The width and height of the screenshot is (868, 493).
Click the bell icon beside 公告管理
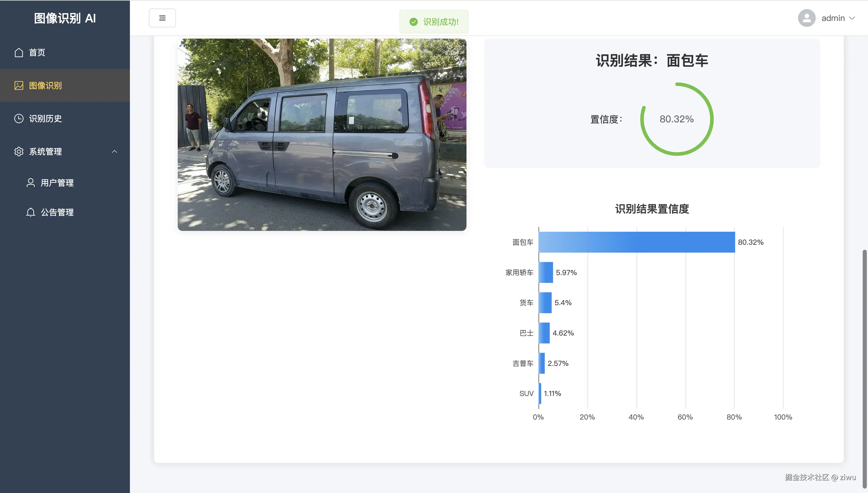tap(30, 212)
